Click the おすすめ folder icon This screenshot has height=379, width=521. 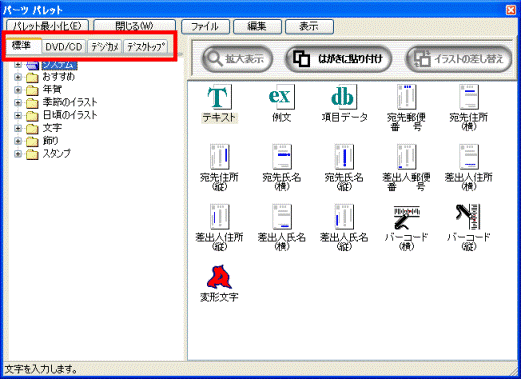pyautogui.click(x=32, y=77)
